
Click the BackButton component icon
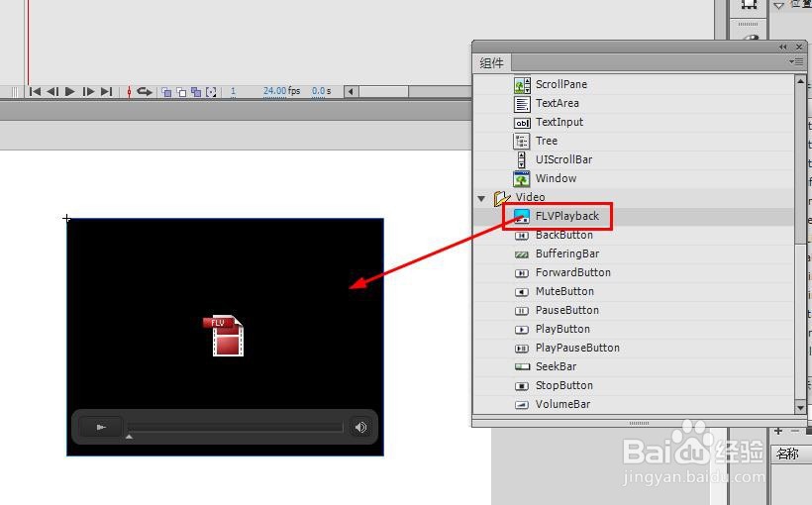[522, 236]
